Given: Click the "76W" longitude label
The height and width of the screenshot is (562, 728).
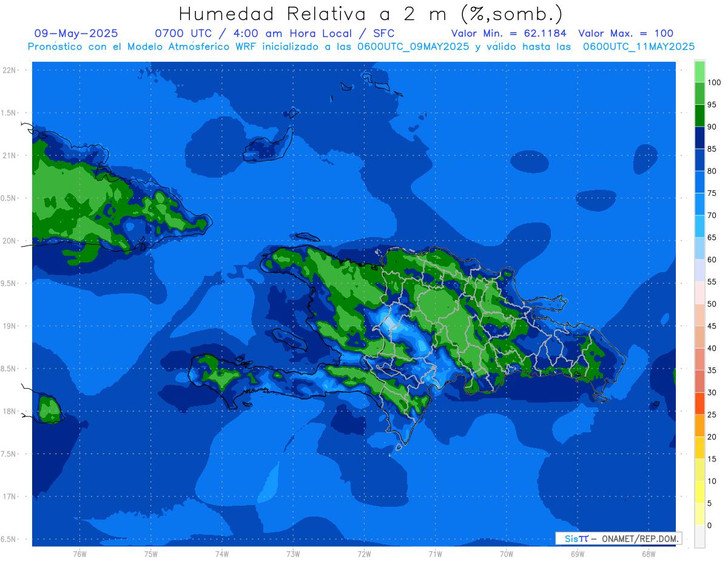Looking at the screenshot, I should (x=79, y=554).
